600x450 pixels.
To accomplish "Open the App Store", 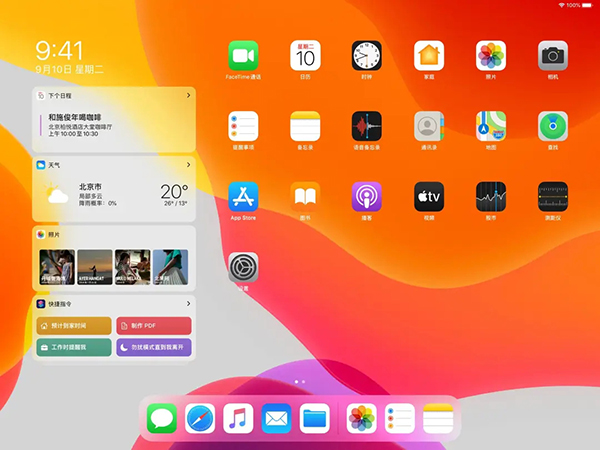I will tap(243, 196).
